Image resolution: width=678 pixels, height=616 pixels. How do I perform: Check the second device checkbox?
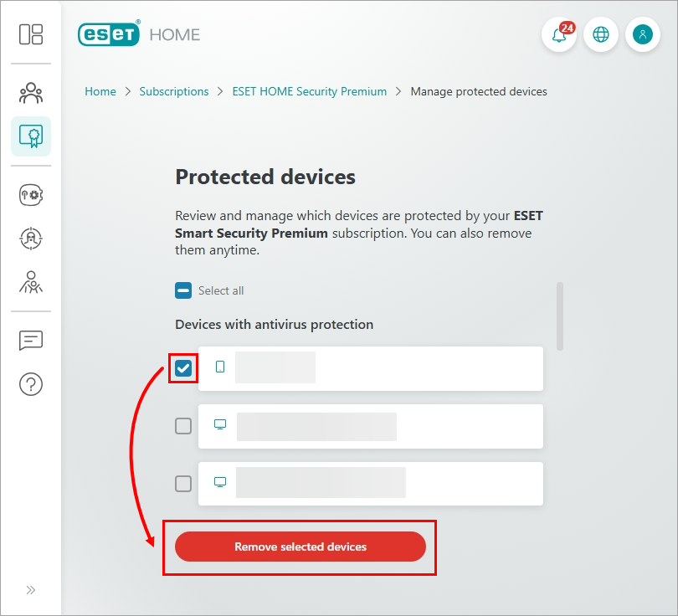(x=183, y=426)
